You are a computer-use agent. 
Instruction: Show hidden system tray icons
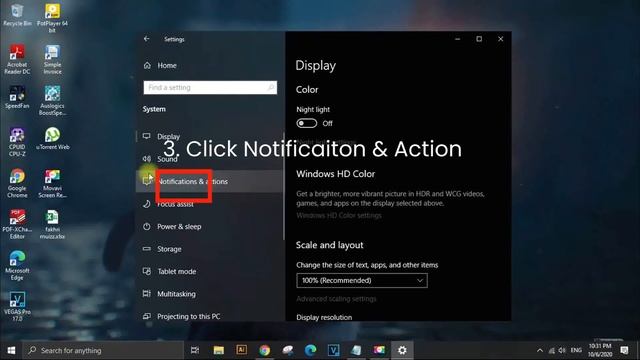[540, 350]
